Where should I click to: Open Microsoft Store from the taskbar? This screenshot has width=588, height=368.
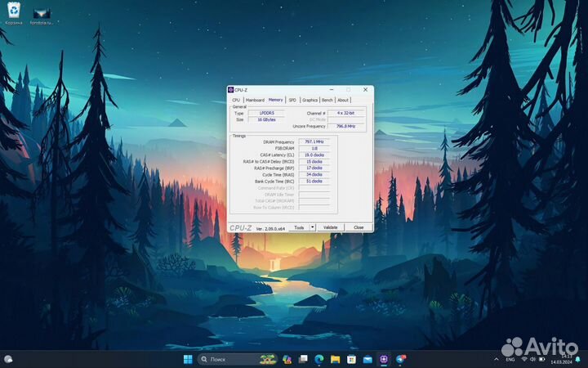[351, 359]
